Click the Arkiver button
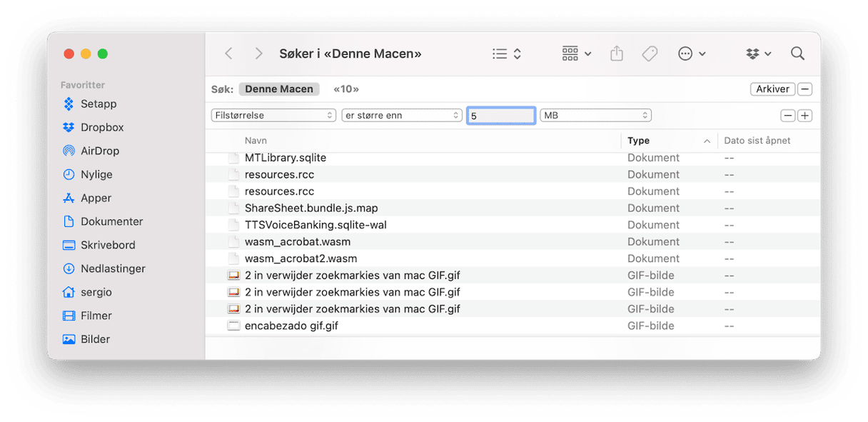868x422 pixels. (x=773, y=89)
